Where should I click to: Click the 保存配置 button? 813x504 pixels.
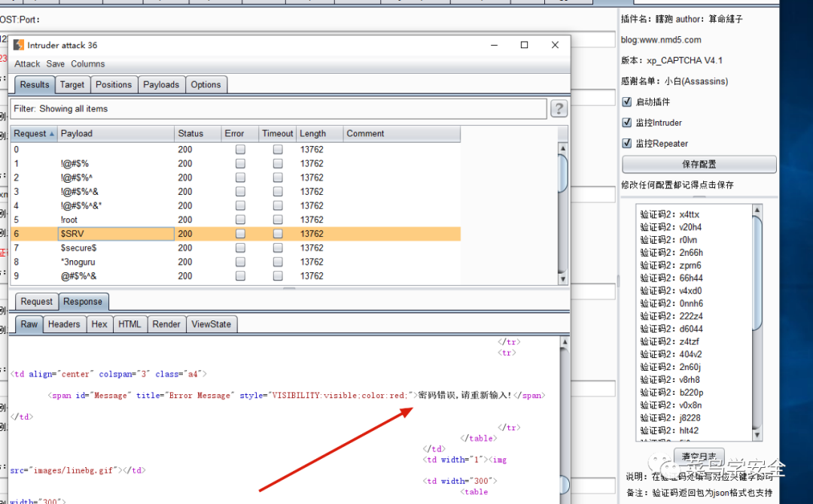[x=699, y=164]
